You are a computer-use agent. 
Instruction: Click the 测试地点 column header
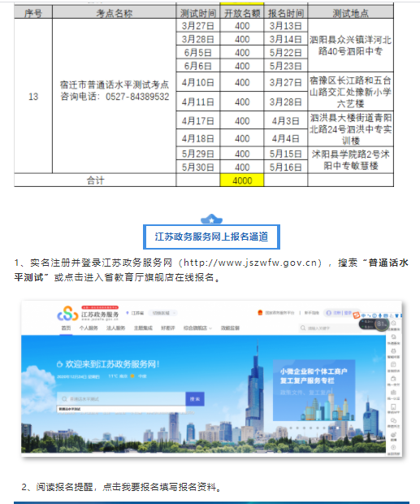(x=350, y=13)
